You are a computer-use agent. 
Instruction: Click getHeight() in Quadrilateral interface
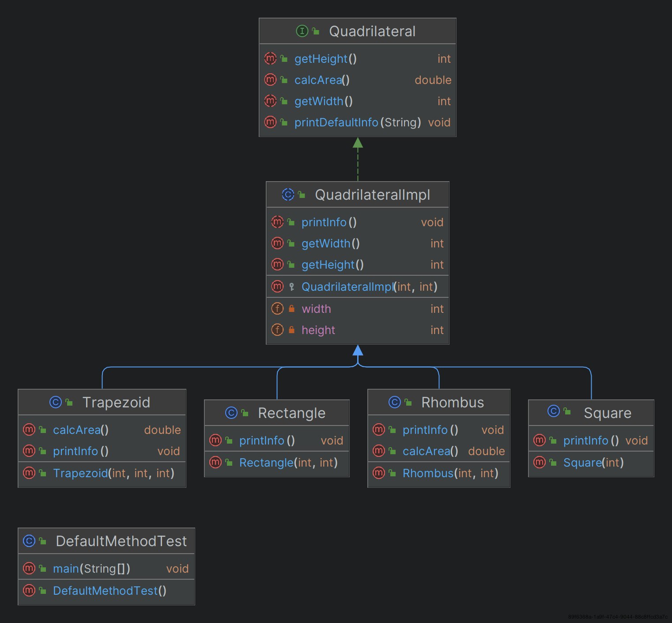325,59
